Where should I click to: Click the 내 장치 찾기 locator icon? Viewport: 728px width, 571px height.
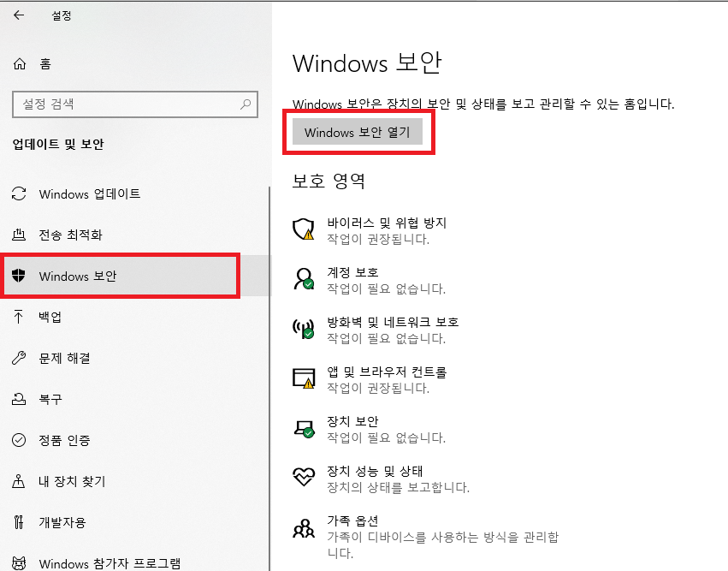tap(19, 481)
